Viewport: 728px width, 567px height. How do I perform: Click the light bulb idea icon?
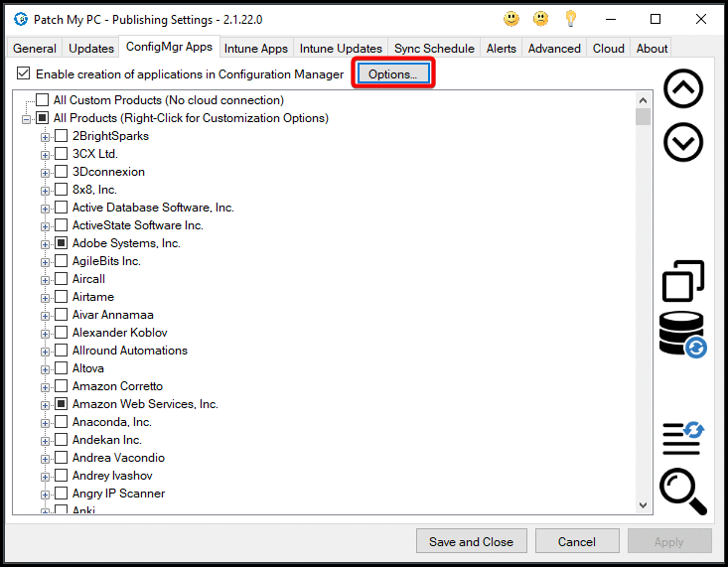[x=570, y=19]
